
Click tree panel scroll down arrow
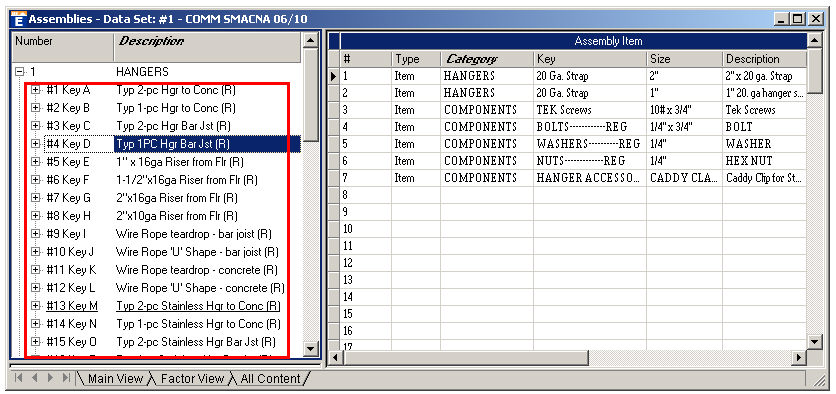310,349
